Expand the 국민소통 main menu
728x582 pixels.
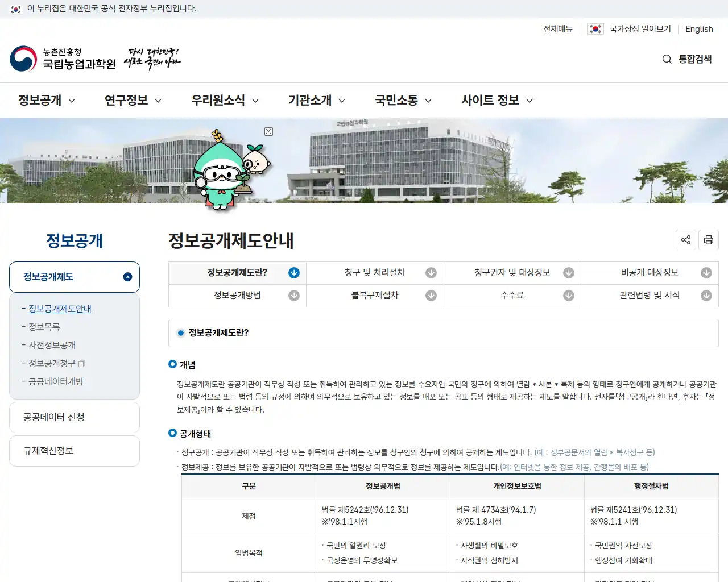403,101
